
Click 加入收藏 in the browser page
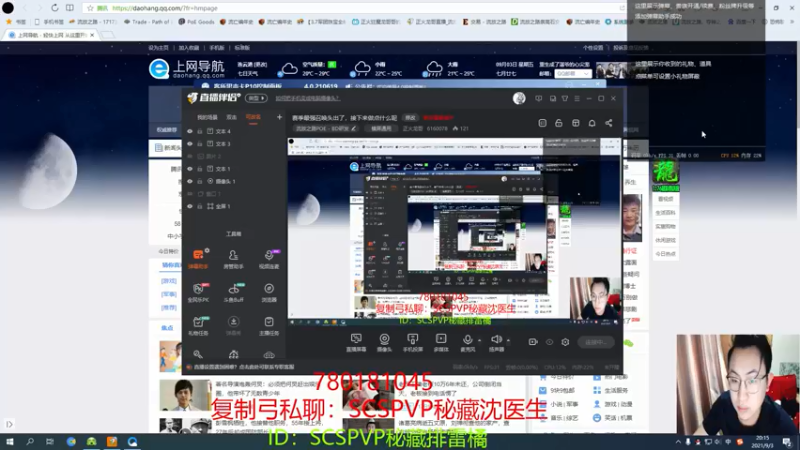click(x=189, y=48)
